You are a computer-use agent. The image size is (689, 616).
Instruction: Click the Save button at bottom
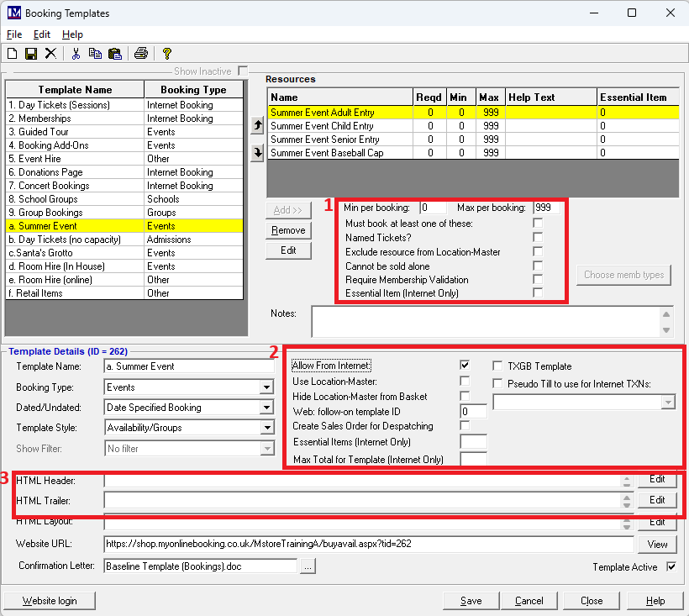coord(471,601)
